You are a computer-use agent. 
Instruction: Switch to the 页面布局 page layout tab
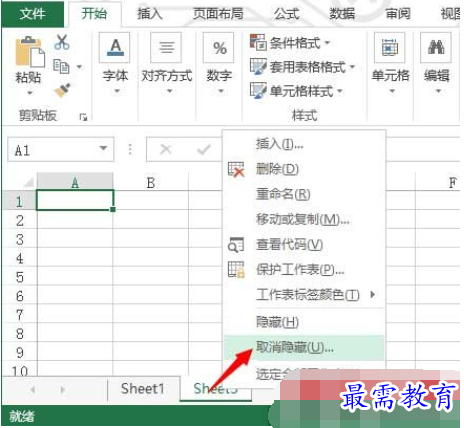218,14
